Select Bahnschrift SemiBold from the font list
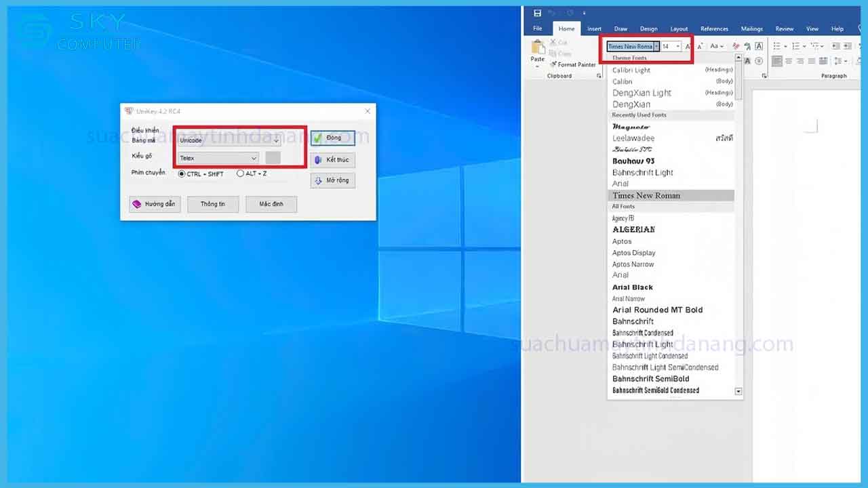The height and width of the screenshot is (488, 868). 671,379
